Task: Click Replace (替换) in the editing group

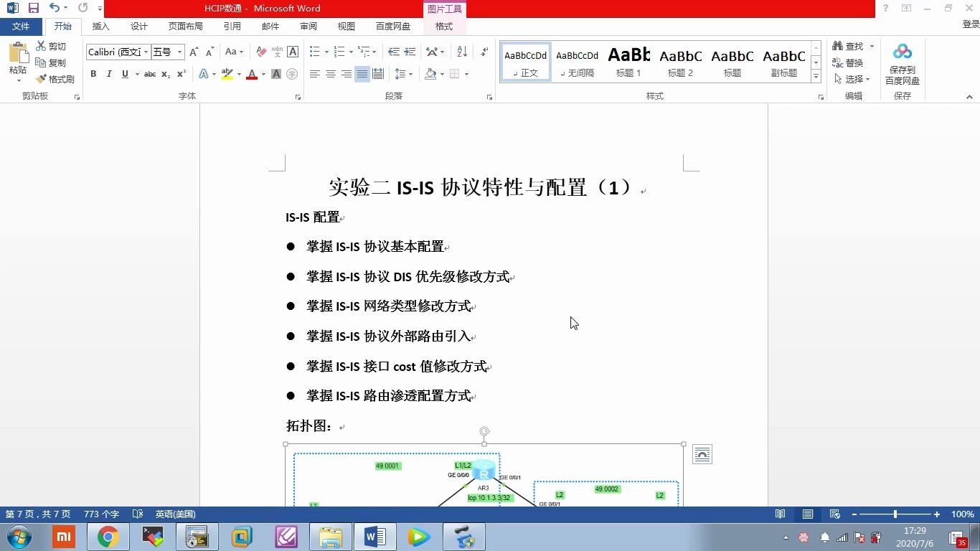Action: (x=848, y=62)
